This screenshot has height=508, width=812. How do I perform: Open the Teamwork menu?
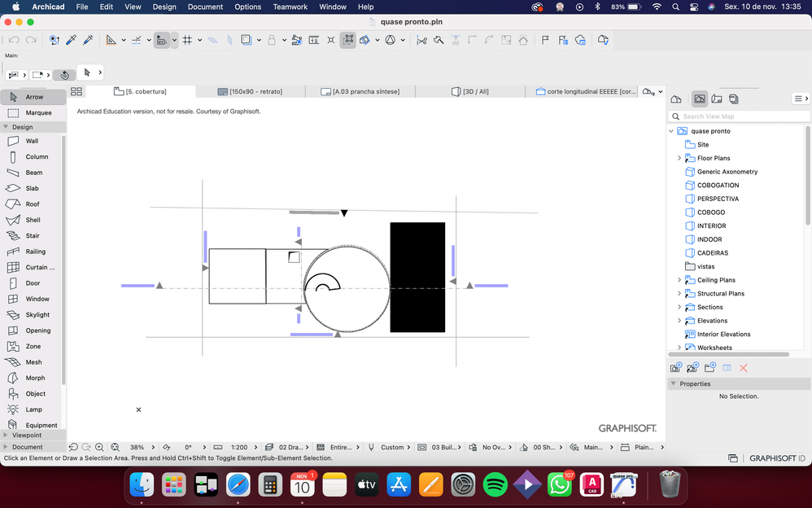(x=290, y=7)
